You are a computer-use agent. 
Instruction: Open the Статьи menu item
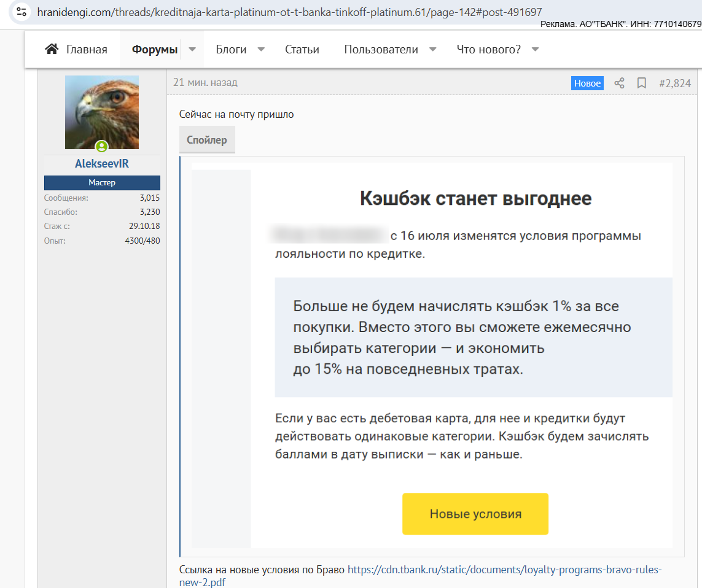point(302,49)
